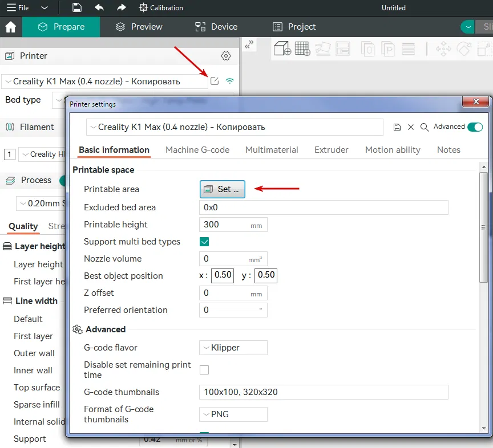Click the clone object toolbar icon
This screenshot has height=448, width=493.
point(367,49)
